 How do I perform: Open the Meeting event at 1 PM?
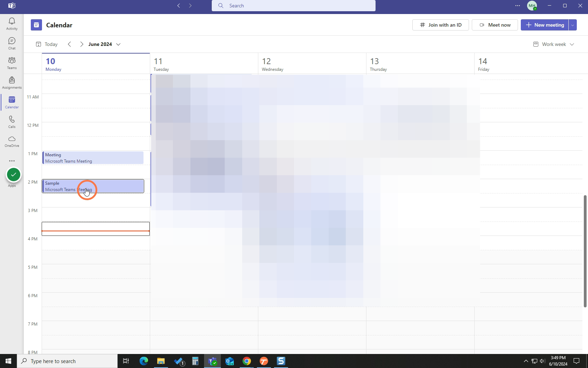[93, 158]
